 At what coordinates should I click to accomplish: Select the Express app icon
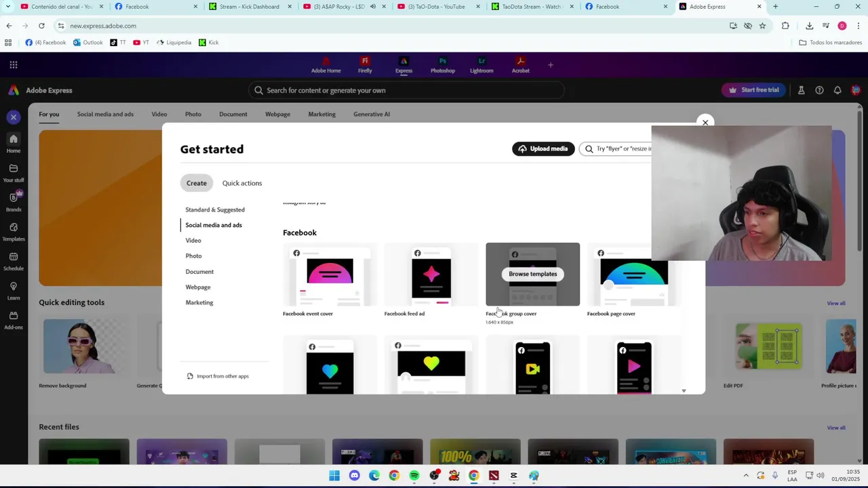[x=403, y=65]
